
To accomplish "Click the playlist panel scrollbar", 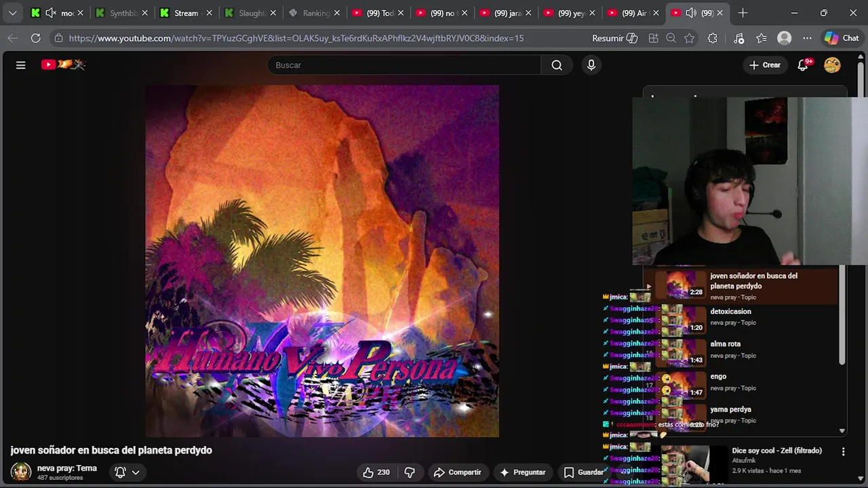I will (x=842, y=315).
